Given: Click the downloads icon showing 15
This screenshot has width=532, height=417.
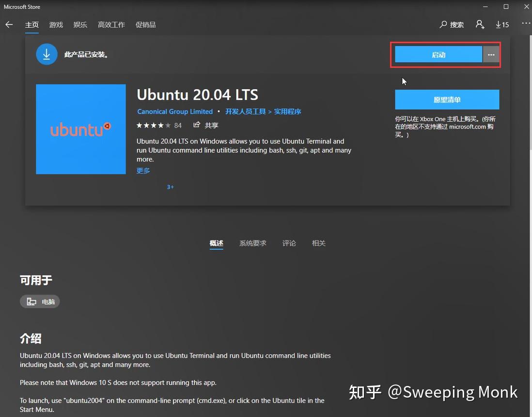Looking at the screenshot, I should point(502,24).
